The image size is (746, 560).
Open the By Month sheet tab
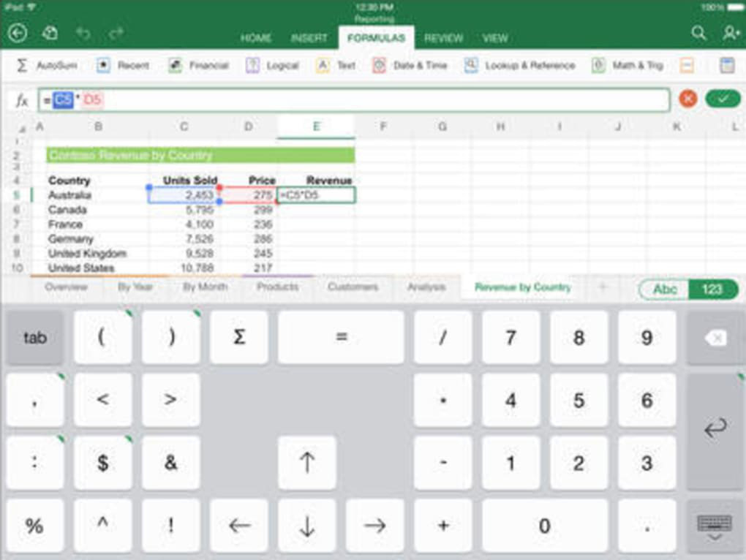205,287
